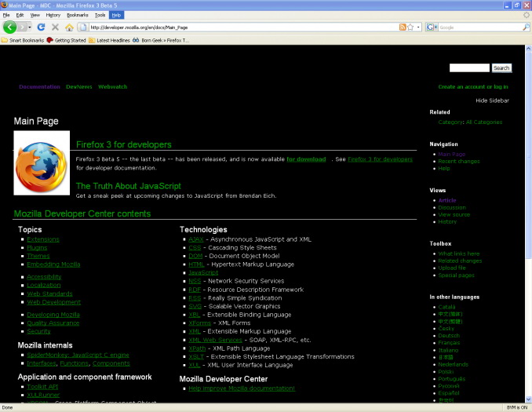Click the Stop loading X icon

(x=55, y=27)
